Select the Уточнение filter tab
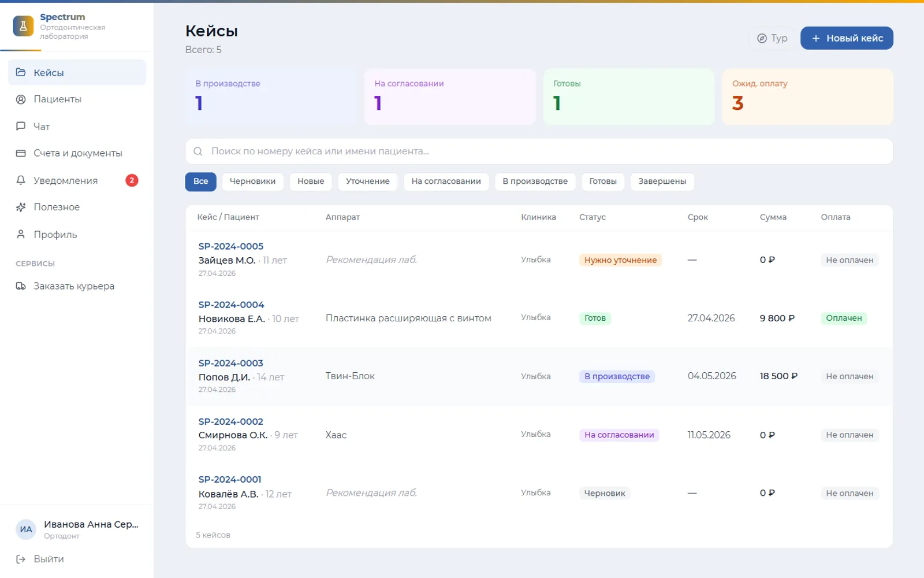 pos(368,181)
